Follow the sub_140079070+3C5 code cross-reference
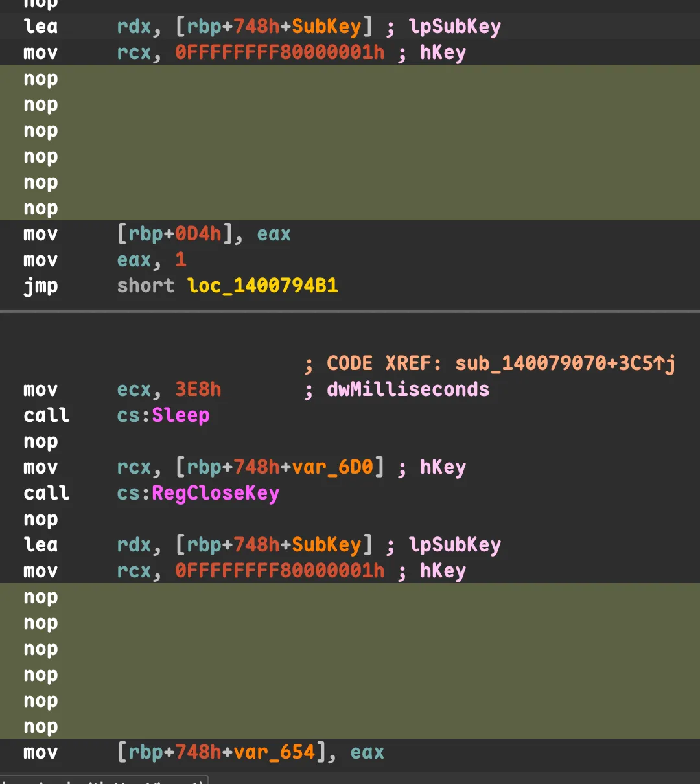 (x=565, y=363)
